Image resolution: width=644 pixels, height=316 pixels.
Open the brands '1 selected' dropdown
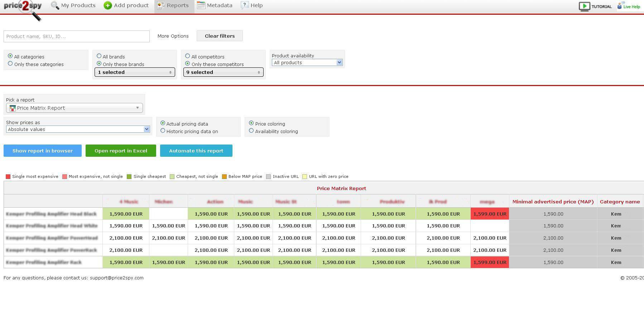click(x=135, y=72)
